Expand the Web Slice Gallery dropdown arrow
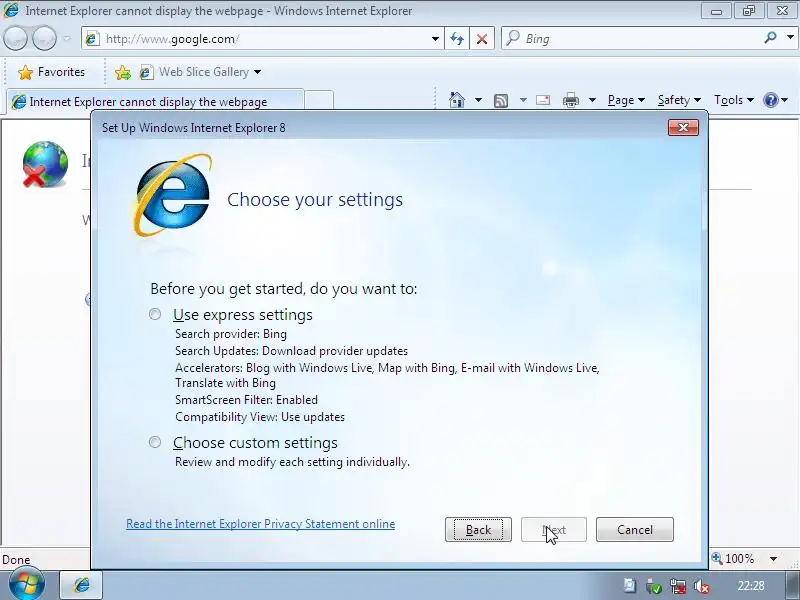This screenshot has height=600, width=800. pos(258,72)
